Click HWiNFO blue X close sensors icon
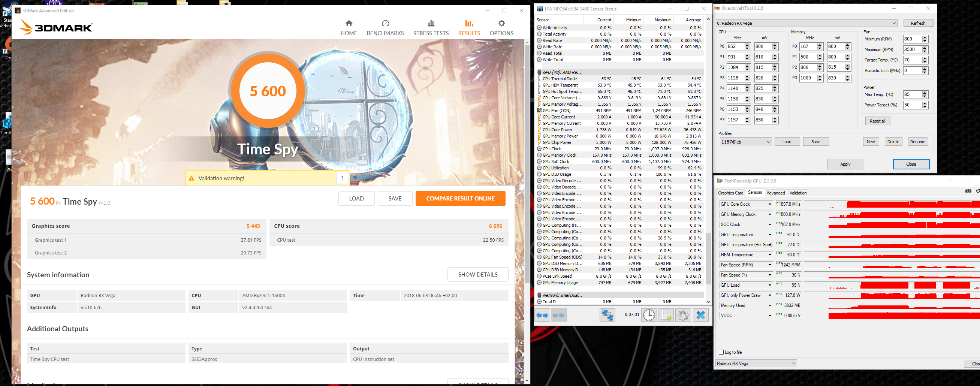The height and width of the screenshot is (386, 980). [x=700, y=315]
